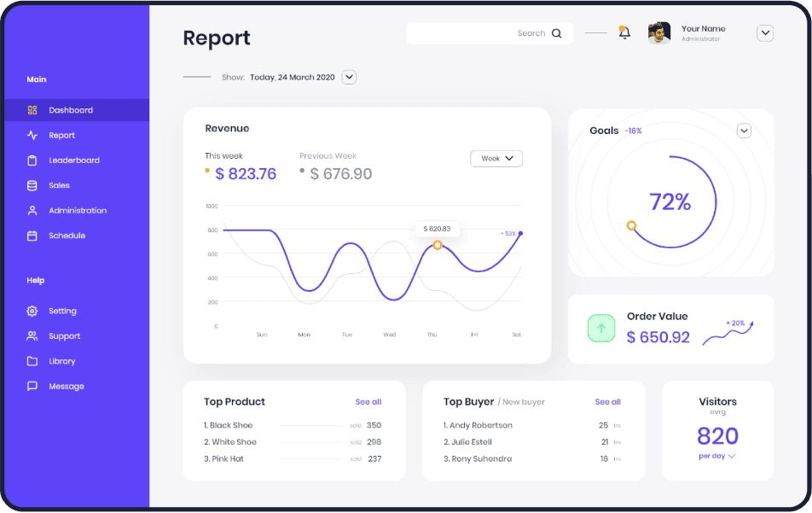Image resolution: width=812 pixels, height=513 pixels.
Task: Open the Visitors per day dropdown
Action: pos(716,457)
